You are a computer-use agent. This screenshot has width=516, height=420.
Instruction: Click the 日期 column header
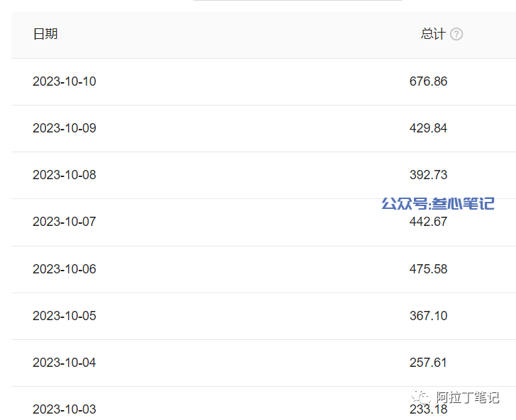[45, 34]
